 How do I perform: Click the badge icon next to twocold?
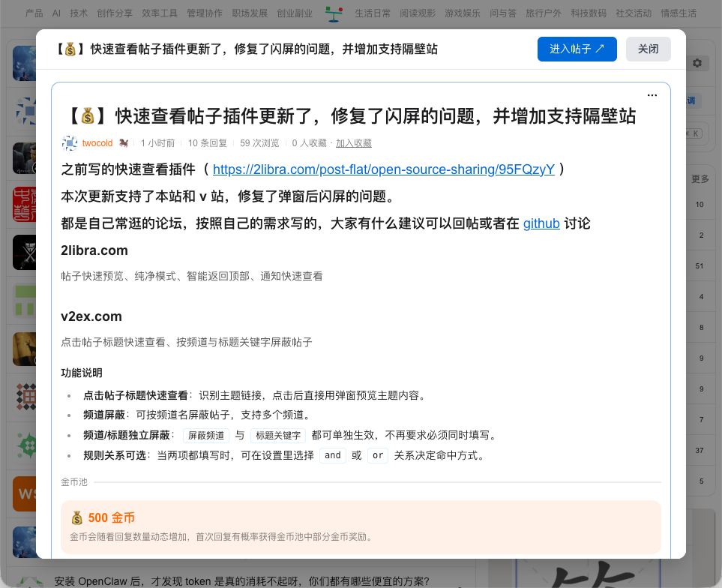pyautogui.click(x=124, y=143)
